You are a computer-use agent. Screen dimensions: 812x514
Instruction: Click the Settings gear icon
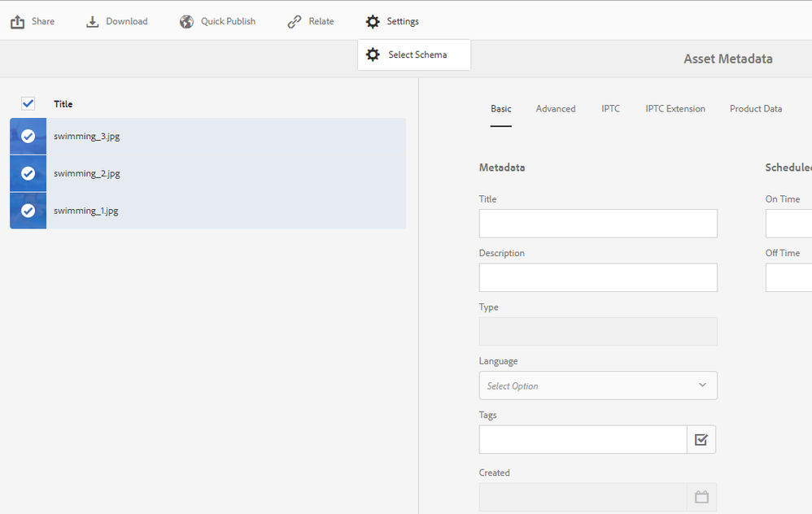pyautogui.click(x=373, y=22)
